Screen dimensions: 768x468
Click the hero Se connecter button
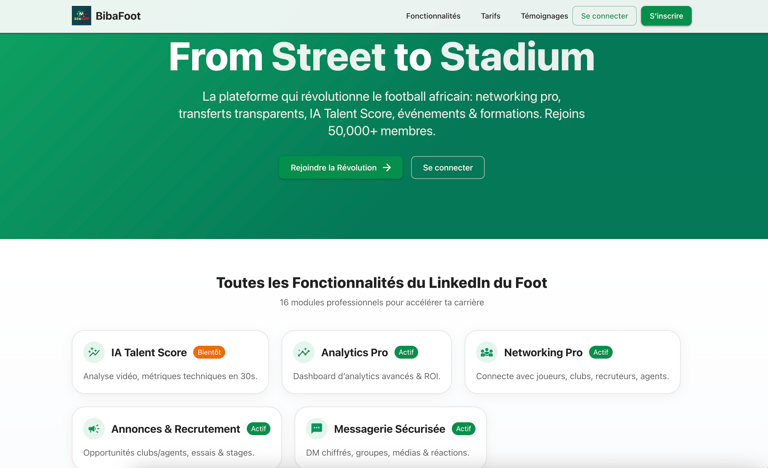tap(447, 168)
